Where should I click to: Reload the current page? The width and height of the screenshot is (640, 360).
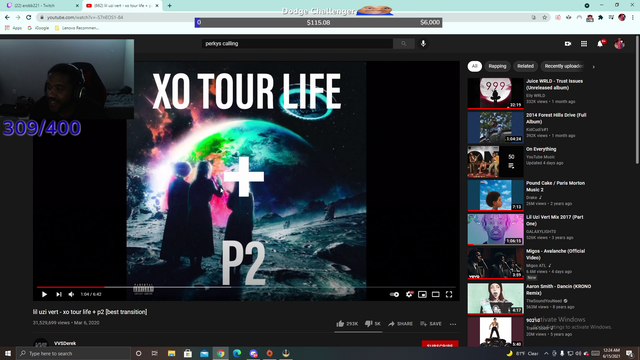(x=29, y=18)
